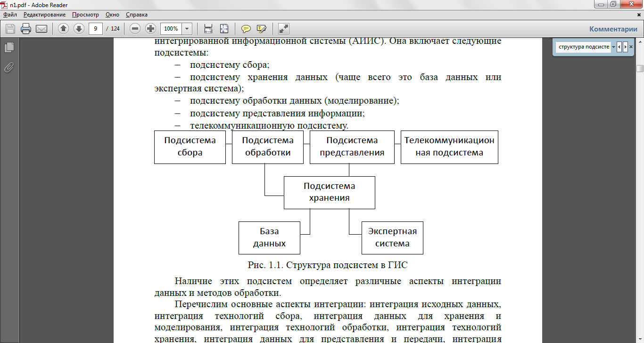
Task: Open the find options dropdown arrow
Action: tap(613, 47)
